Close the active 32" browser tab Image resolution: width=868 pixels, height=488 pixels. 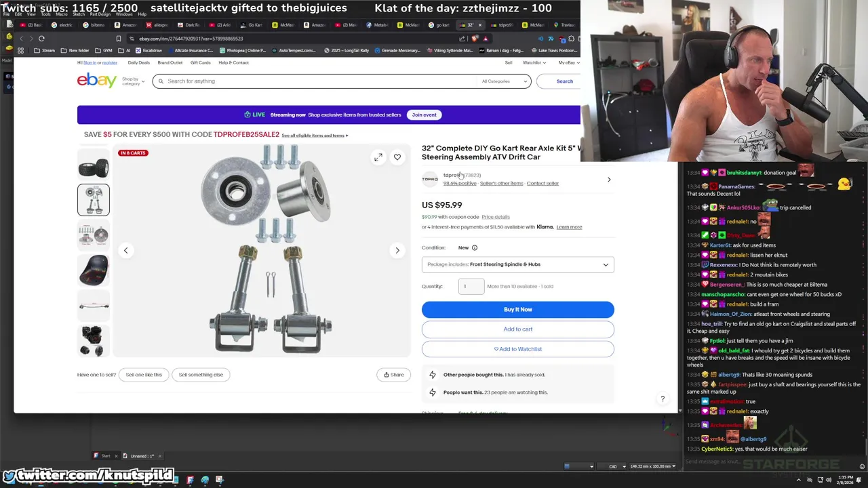click(x=480, y=25)
